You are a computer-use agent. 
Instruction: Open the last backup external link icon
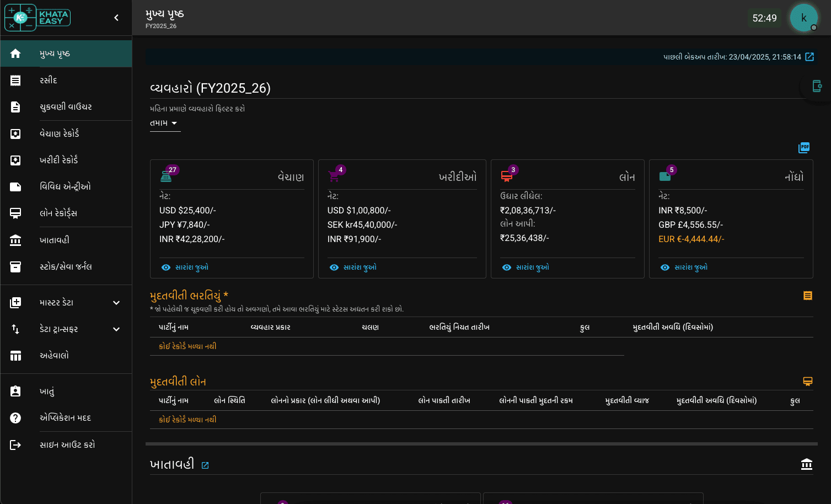click(x=809, y=57)
